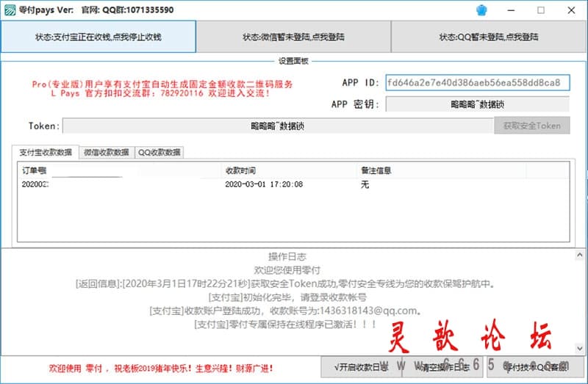
Task: Click the log line with account 1436318143@qq.com
Action: pyautogui.click(x=285, y=311)
